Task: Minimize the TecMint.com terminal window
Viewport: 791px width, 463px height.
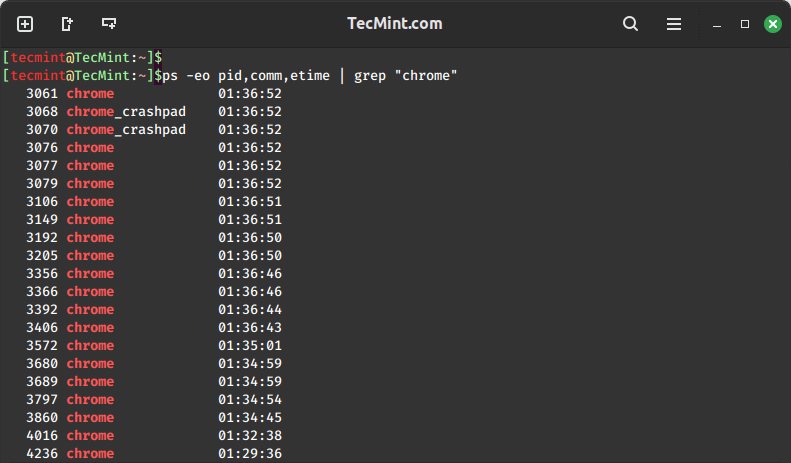Action: pyautogui.click(x=716, y=24)
